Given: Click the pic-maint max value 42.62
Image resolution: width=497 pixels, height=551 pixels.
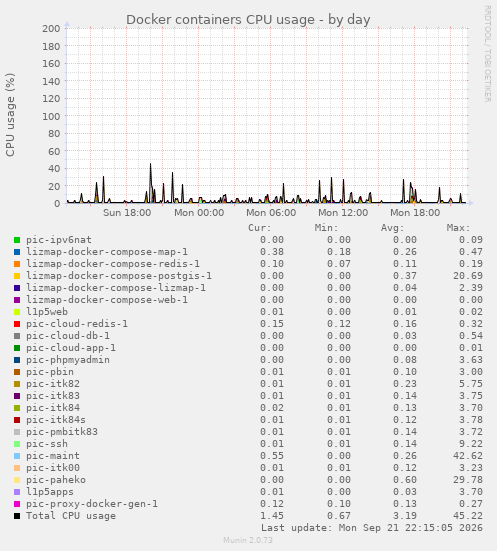Looking at the screenshot, I should [x=468, y=456].
